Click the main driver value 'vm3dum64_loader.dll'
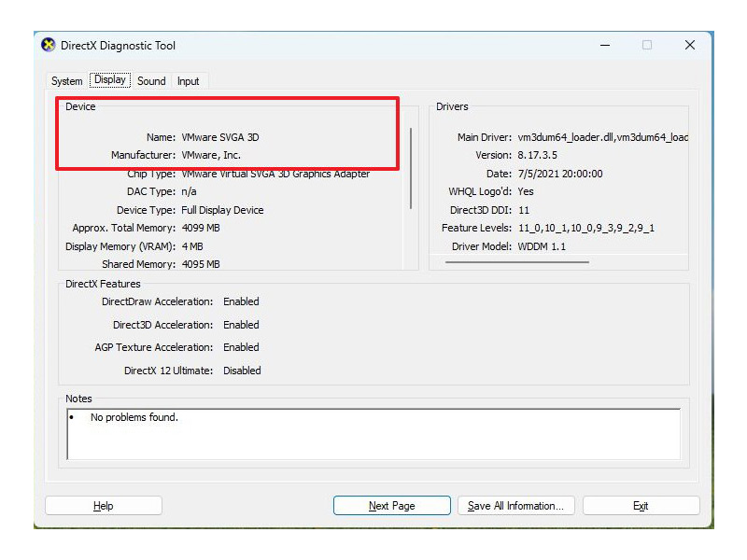 point(566,137)
